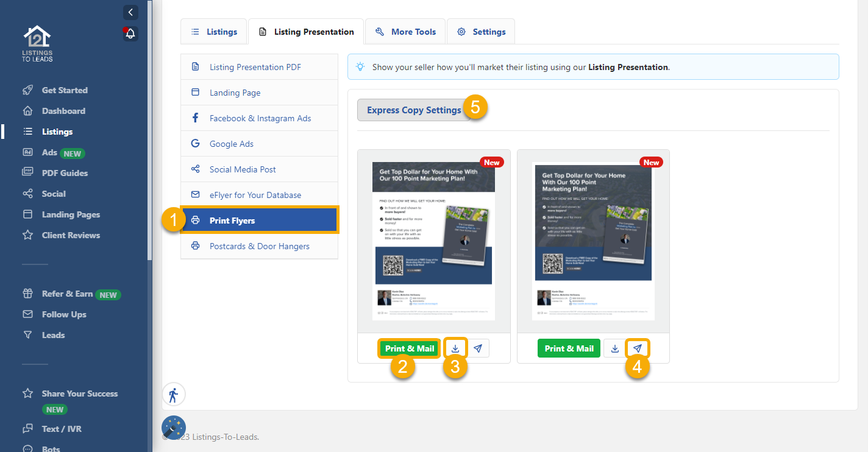Select Facebook & Instagram Ads option
The height and width of the screenshot is (452, 868).
(x=260, y=118)
